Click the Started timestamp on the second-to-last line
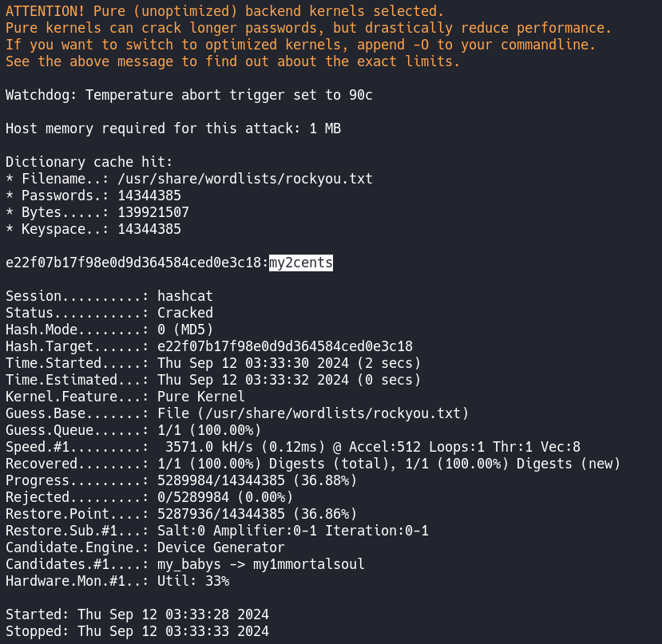 point(172,614)
